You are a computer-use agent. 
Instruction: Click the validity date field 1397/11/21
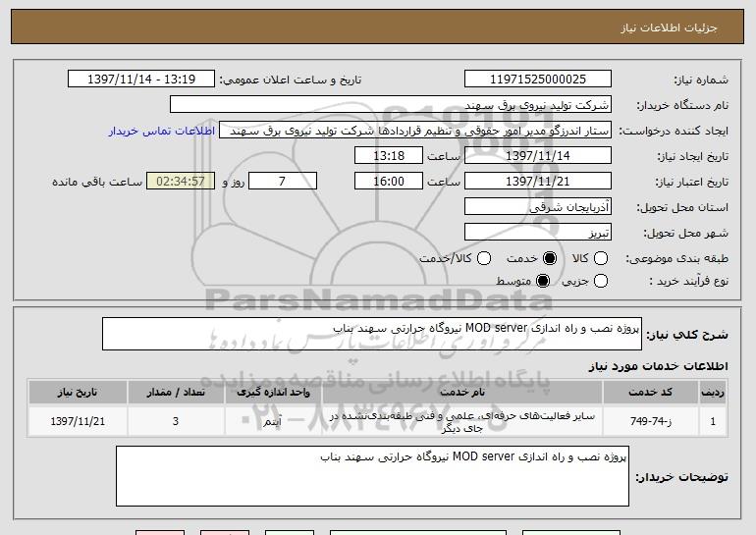[538, 182]
